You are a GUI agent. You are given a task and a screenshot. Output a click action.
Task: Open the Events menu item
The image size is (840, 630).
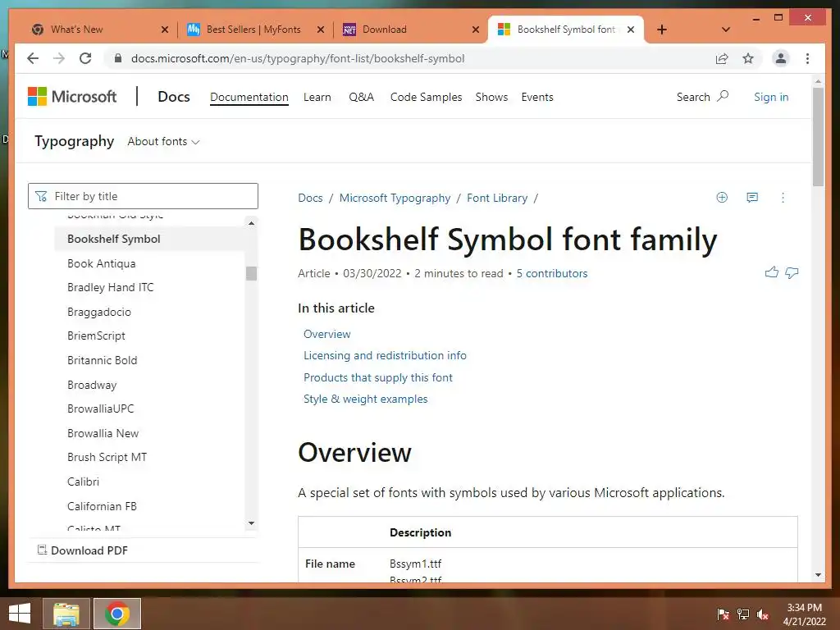[536, 97]
